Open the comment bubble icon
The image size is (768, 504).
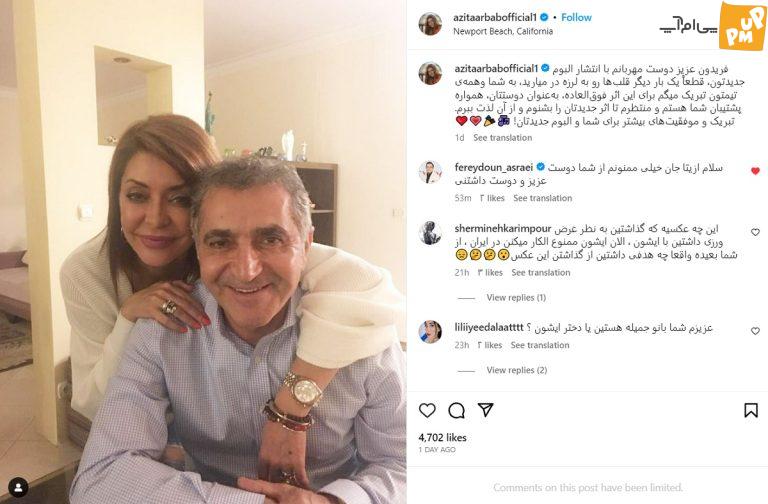[456, 410]
